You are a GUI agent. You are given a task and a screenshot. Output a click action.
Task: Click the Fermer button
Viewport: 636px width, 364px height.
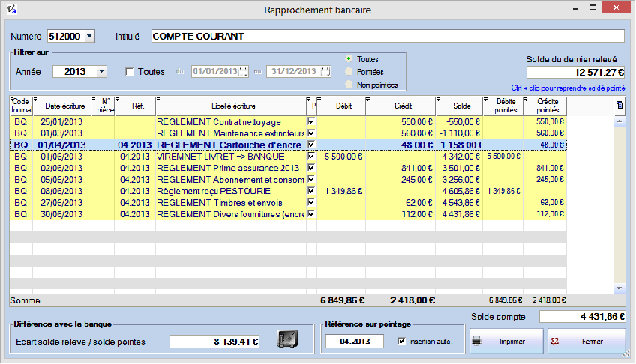pos(586,341)
